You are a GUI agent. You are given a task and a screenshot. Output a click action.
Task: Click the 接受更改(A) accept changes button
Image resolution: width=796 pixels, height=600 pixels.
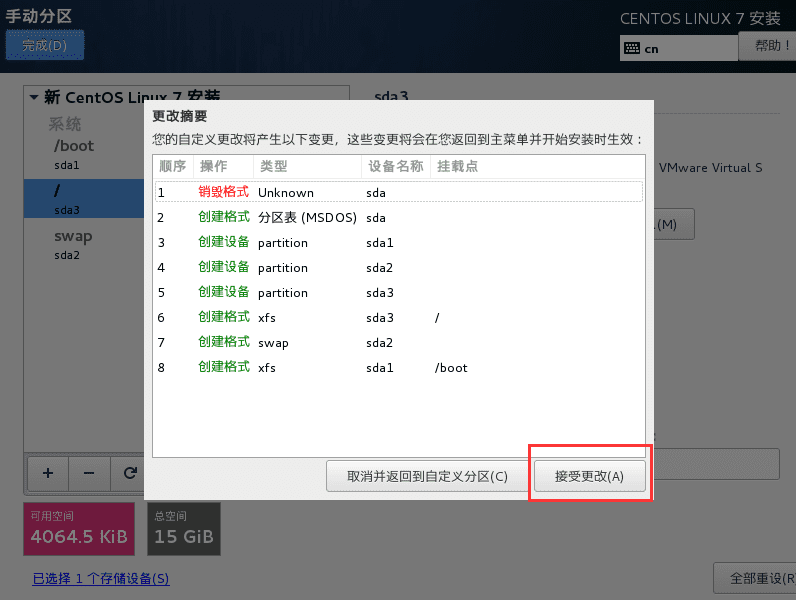tap(589, 476)
